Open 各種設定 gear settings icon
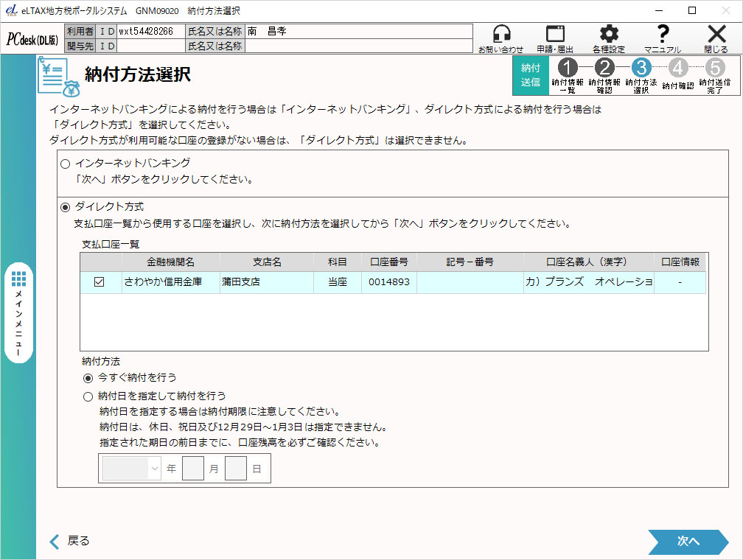 (609, 35)
